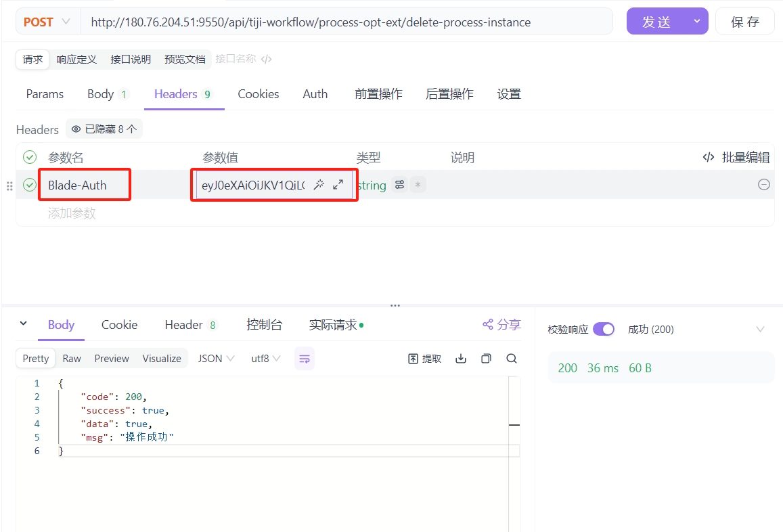Toggle the select-all headers checkbox

click(x=30, y=157)
